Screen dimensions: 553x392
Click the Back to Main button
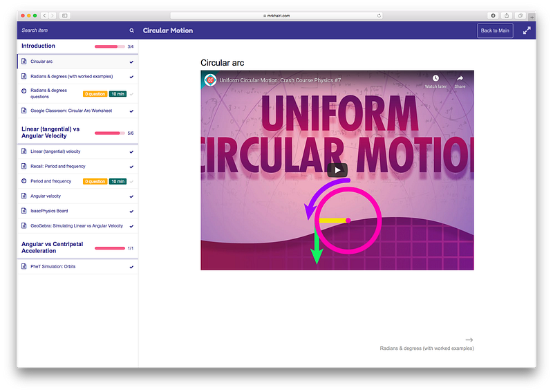[495, 30]
